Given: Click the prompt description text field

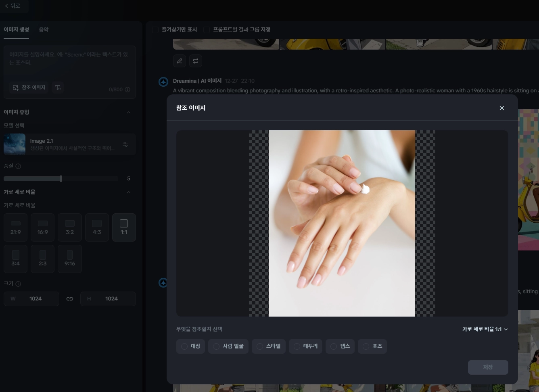Looking at the screenshot, I should (x=69, y=63).
